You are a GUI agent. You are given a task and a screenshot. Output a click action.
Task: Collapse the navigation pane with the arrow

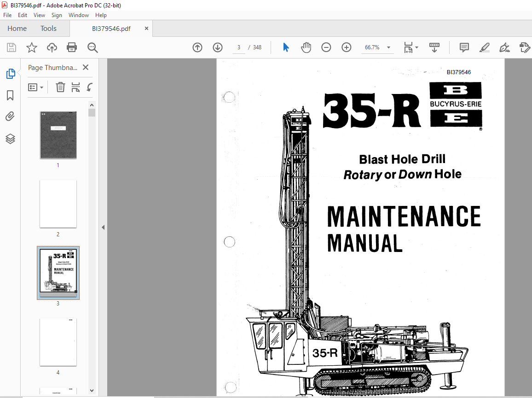coord(103,228)
